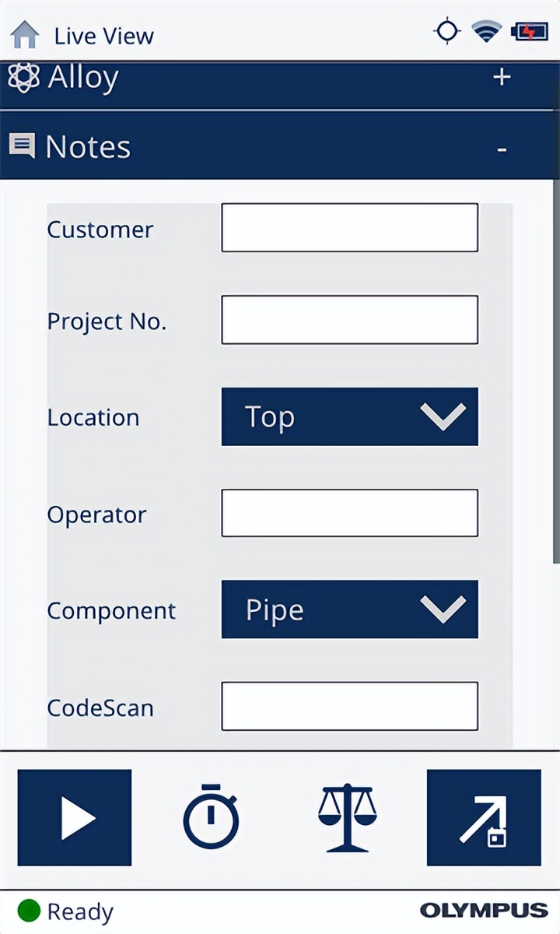The image size is (560, 934).
Task: Focus the Project No. input field
Action: [349, 319]
